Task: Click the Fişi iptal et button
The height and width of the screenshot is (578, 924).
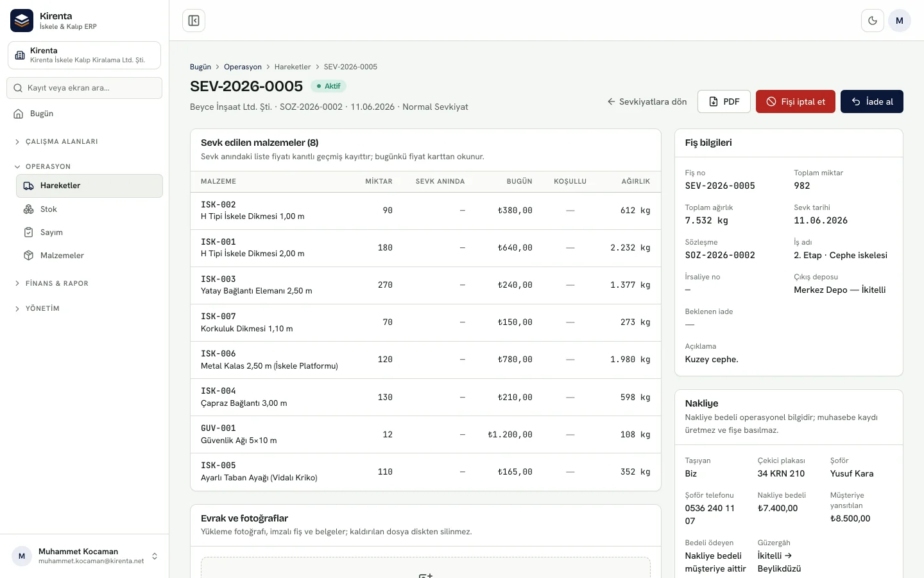Action: coord(796,101)
